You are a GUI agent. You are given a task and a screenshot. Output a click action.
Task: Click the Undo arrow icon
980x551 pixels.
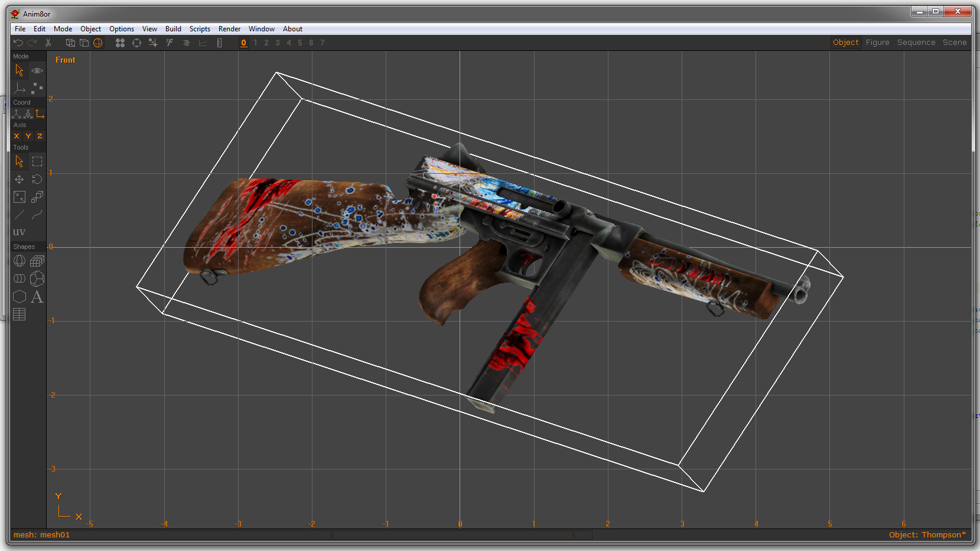[18, 43]
